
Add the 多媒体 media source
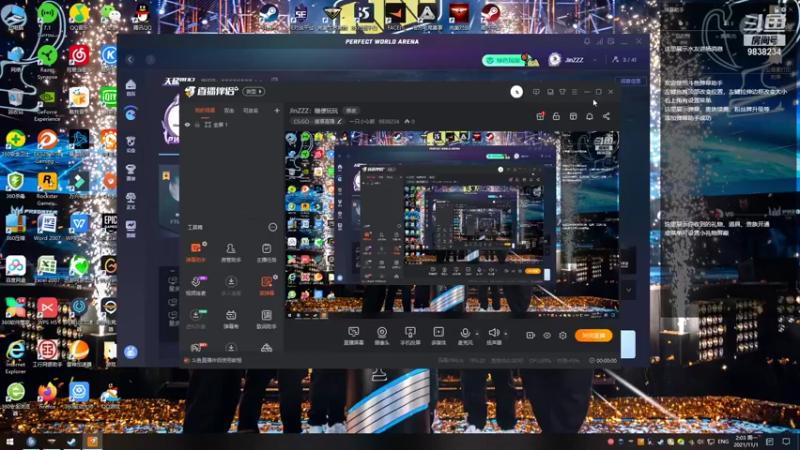(438, 336)
